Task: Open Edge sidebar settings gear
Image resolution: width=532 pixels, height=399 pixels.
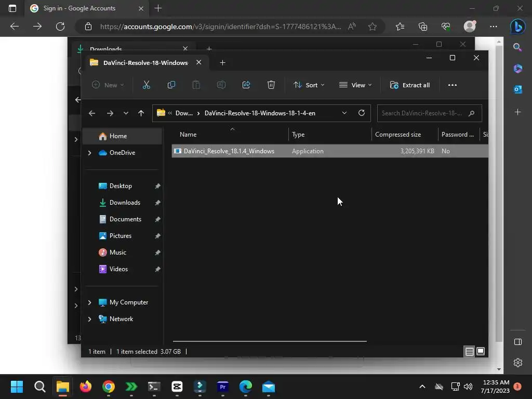Action: click(x=518, y=363)
